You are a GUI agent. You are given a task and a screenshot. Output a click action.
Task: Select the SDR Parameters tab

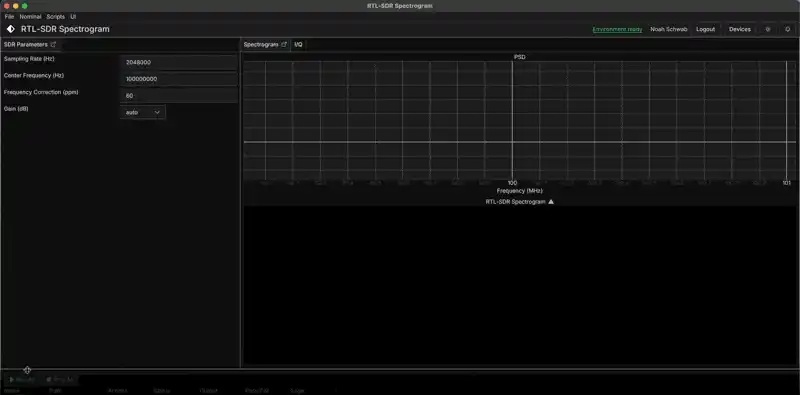[x=26, y=44]
